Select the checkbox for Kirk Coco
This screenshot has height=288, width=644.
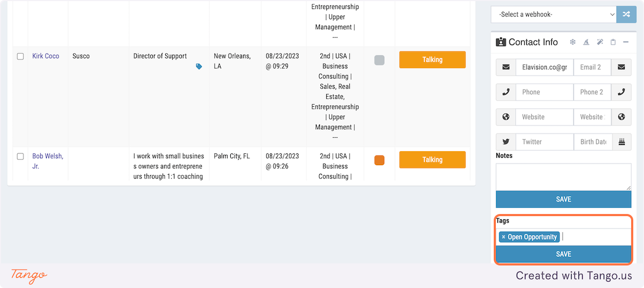tap(20, 56)
